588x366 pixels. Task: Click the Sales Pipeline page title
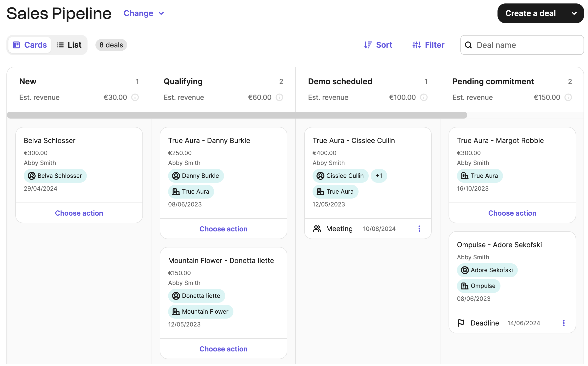tap(59, 13)
